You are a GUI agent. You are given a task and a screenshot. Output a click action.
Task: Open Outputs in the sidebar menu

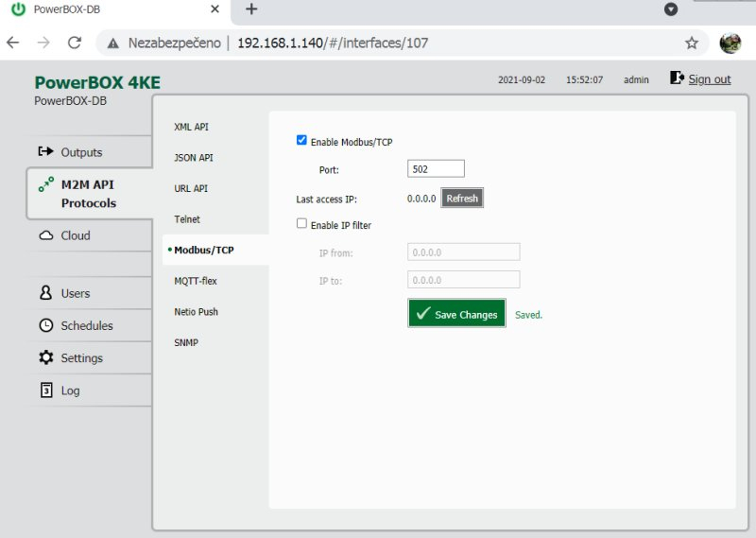[x=81, y=152]
